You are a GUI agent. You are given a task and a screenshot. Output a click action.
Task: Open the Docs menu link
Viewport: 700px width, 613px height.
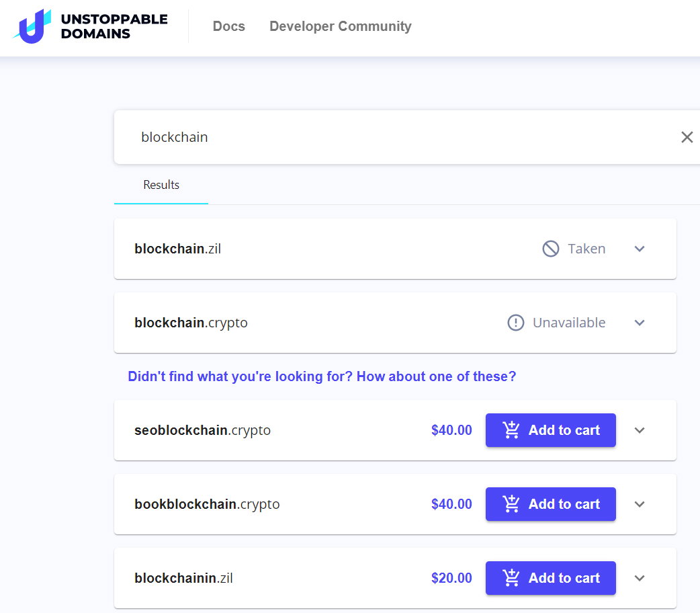coord(228,26)
